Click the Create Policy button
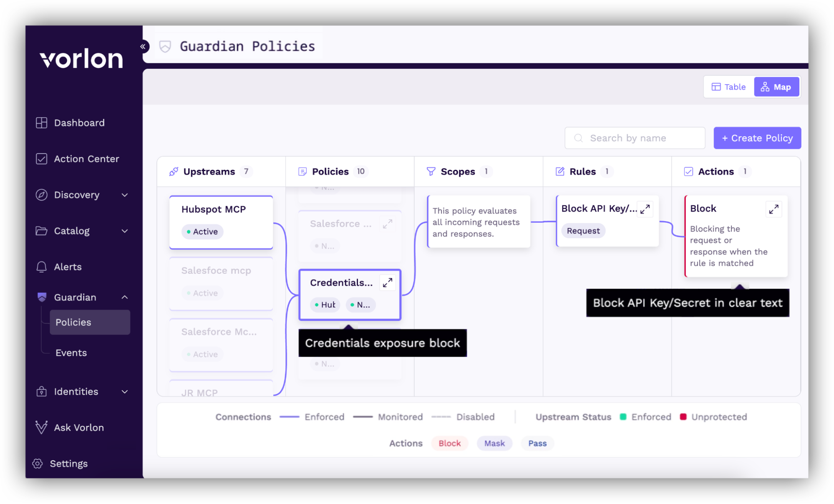Screen dimensions: 834x504 757,138
